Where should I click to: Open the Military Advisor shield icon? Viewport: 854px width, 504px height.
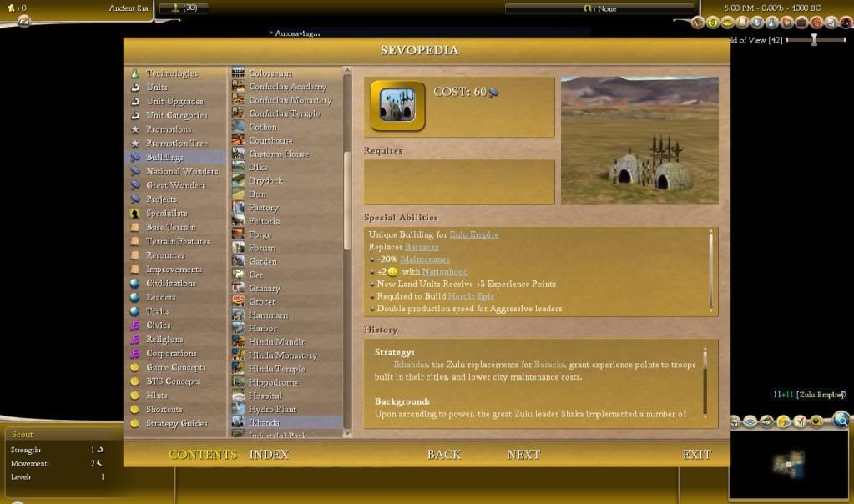[x=756, y=23]
